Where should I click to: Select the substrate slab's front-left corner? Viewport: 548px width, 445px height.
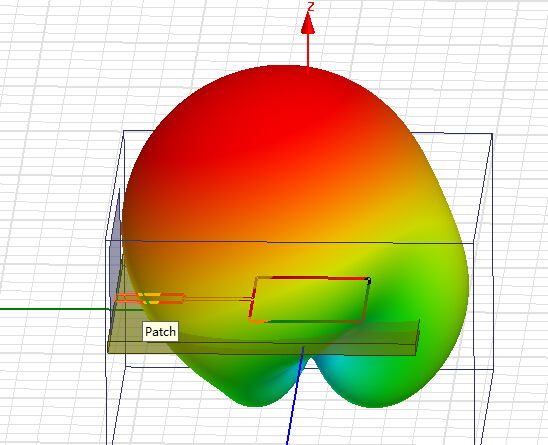pos(109,350)
